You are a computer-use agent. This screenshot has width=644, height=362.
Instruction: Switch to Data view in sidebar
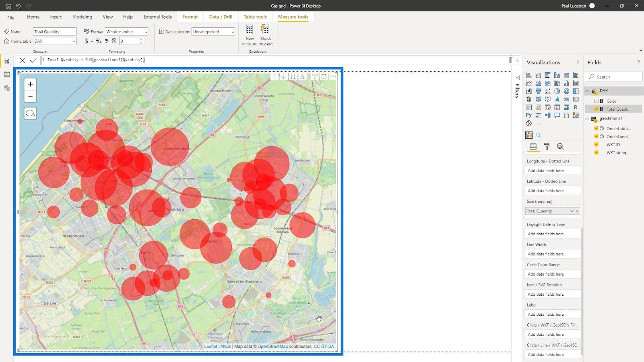click(7, 74)
